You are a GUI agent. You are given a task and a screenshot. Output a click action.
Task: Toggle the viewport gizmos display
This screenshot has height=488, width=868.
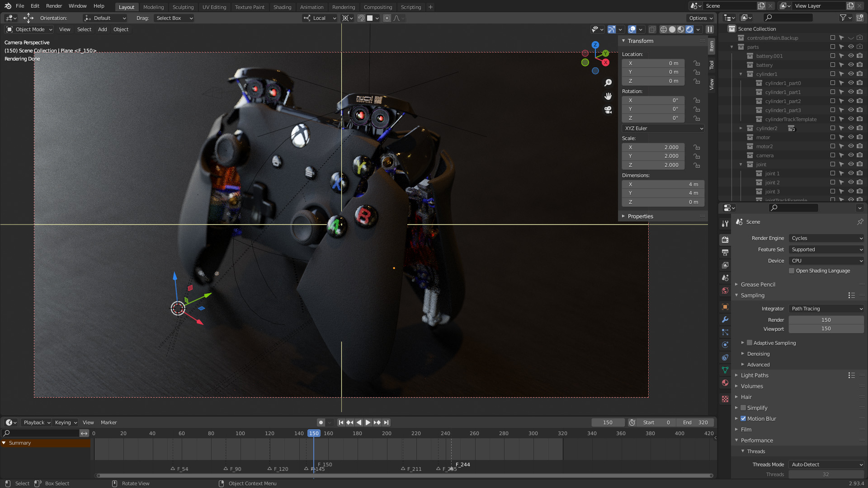(612, 29)
